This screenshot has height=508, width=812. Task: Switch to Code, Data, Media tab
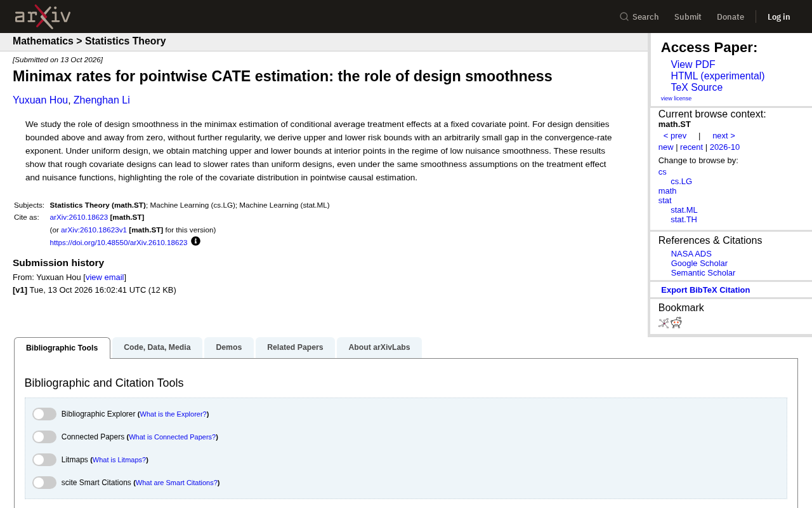point(157,347)
